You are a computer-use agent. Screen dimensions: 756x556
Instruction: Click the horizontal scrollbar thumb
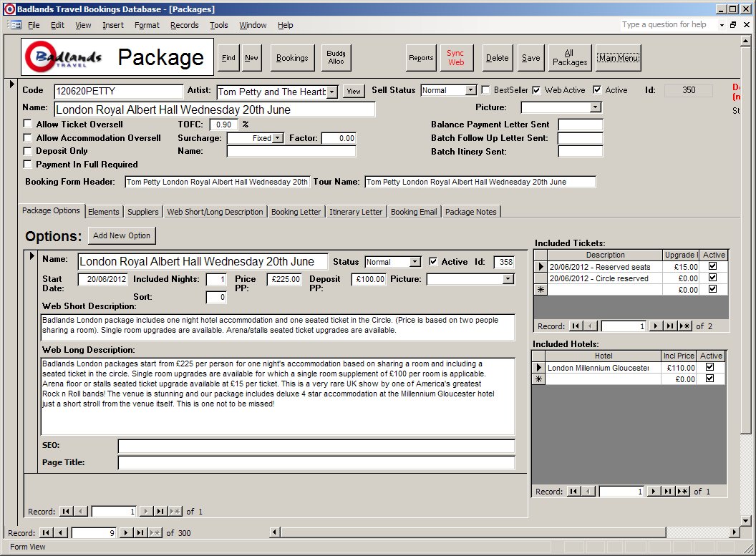pyautogui.click(x=473, y=532)
